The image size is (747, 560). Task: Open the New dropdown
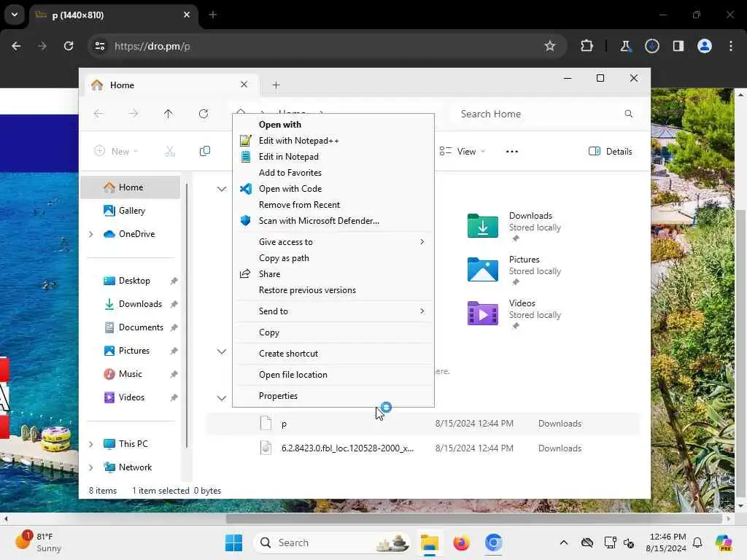pos(117,152)
